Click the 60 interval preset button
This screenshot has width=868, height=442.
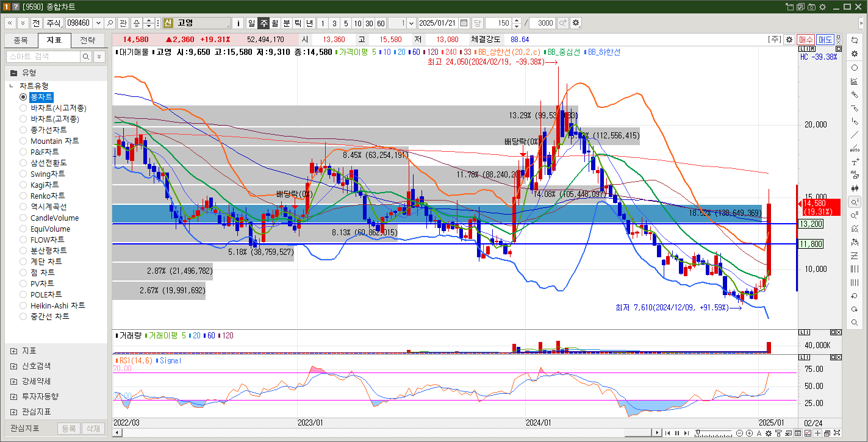coord(381,23)
